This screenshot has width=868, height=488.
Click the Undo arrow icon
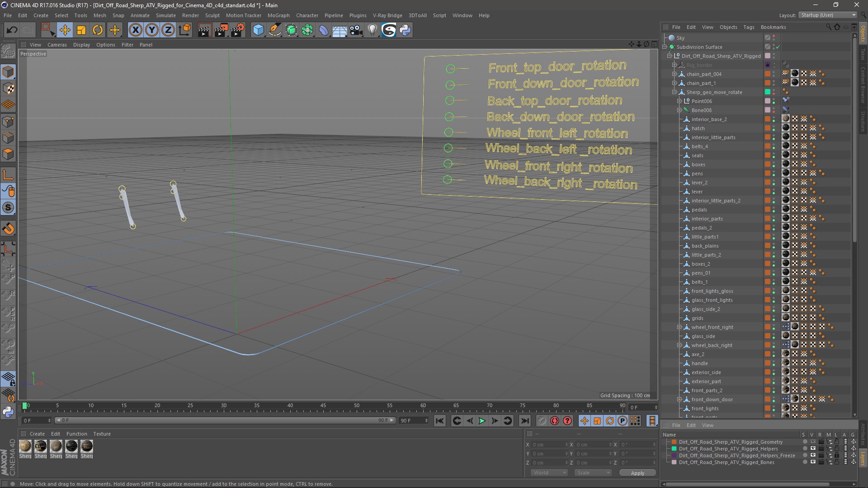(x=12, y=30)
